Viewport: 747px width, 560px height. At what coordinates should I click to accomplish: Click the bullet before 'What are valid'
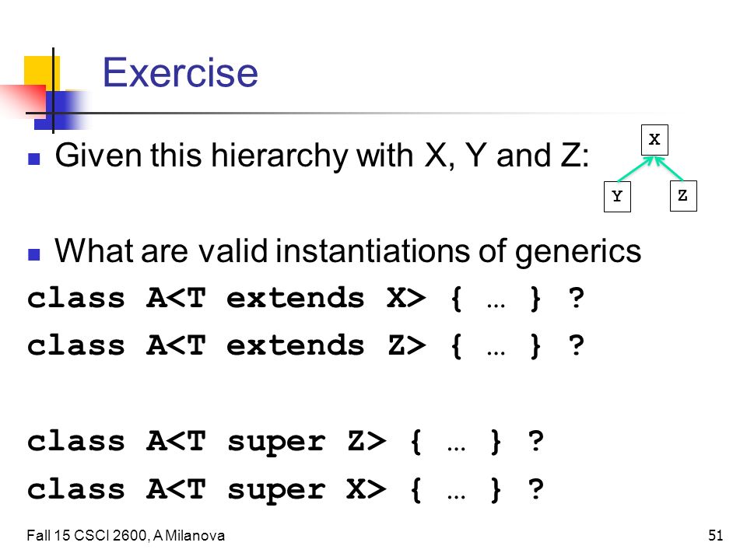[x=33, y=254]
